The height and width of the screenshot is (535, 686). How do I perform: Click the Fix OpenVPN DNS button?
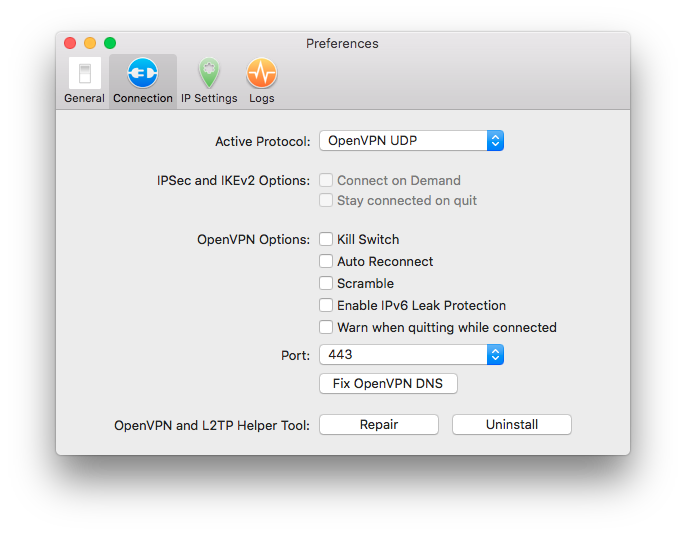coord(388,384)
